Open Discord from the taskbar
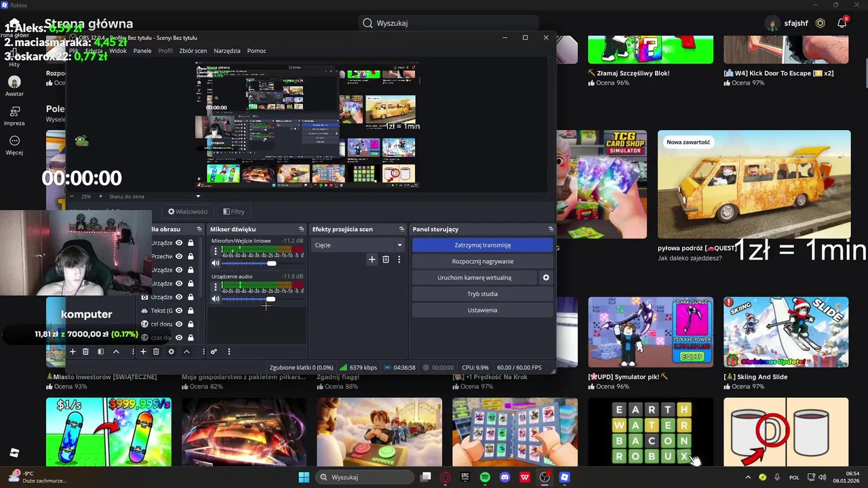This screenshot has height=488, width=868. pyautogui.click(x=505, y=477)
